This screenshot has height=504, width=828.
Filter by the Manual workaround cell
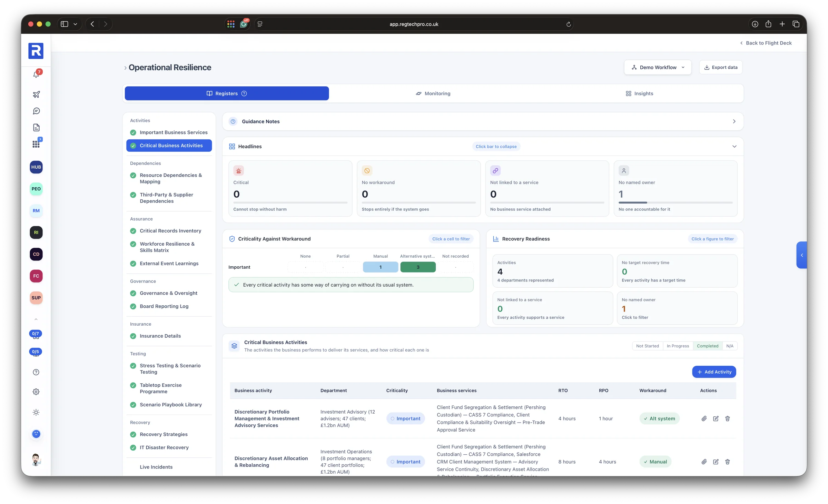(381, 267)
